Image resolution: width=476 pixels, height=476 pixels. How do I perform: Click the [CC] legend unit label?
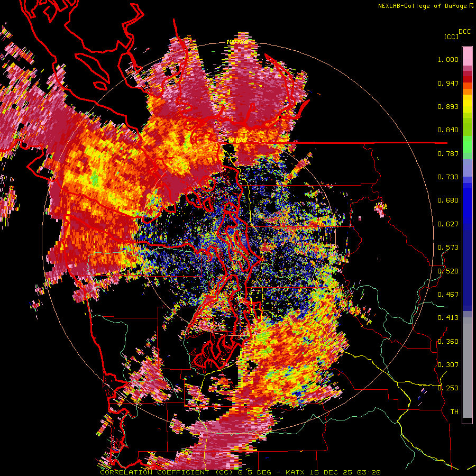[451, 36]
